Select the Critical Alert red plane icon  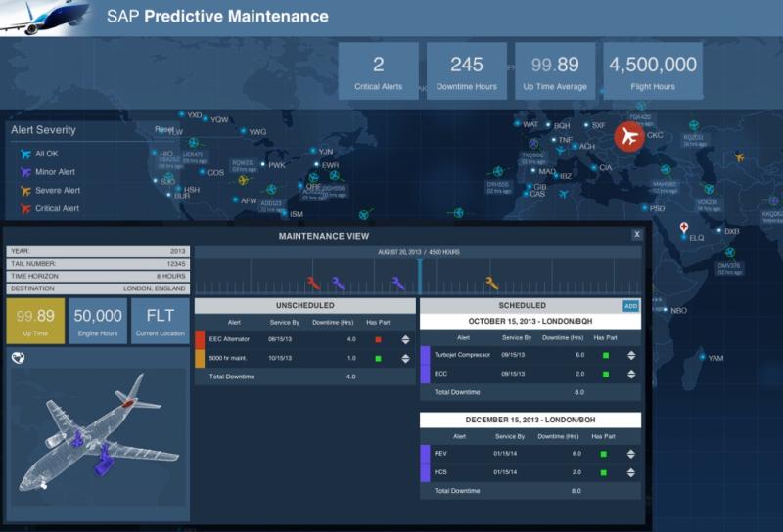tap(25, 208)
